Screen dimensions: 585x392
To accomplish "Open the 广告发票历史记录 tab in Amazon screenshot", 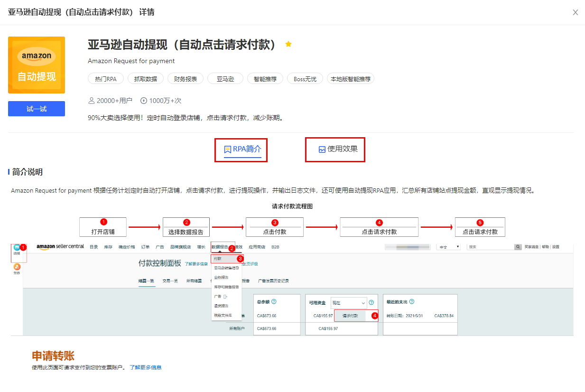I will click(273, 281).
